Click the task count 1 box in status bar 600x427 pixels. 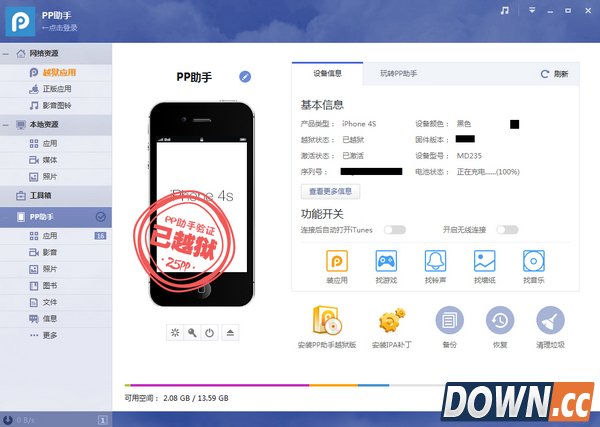[102, 420]
